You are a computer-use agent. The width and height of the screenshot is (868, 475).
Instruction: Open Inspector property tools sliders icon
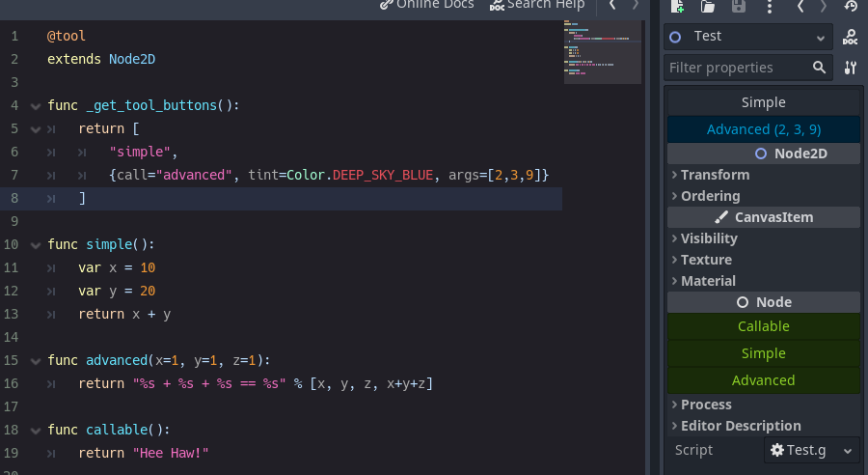pos(851,68)
